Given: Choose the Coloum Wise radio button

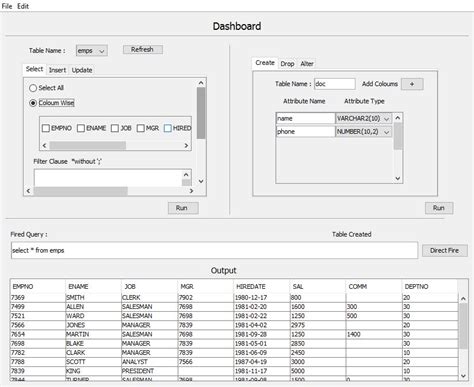Looking at the screenshot, I should click(33, 103).
